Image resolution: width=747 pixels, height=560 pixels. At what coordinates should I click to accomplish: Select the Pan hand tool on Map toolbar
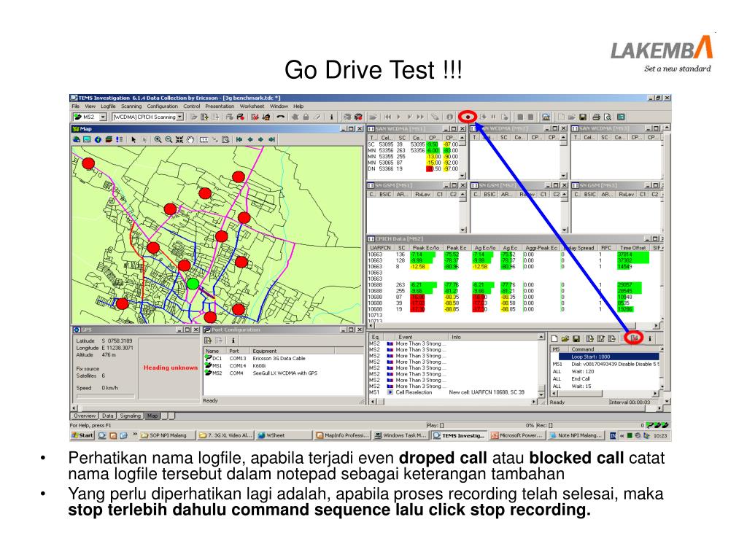pyautogui.click(x=190, y=139)
